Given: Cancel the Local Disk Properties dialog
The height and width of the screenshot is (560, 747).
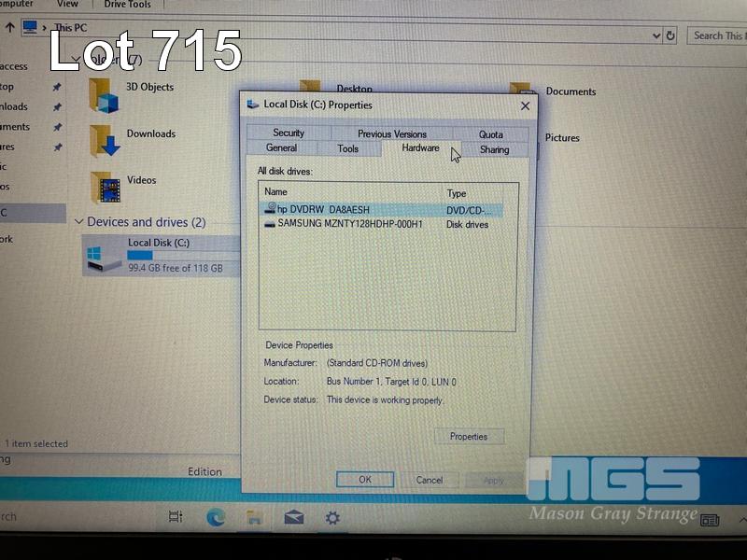Looking at the screenshot, I should [x=430, y=480].
